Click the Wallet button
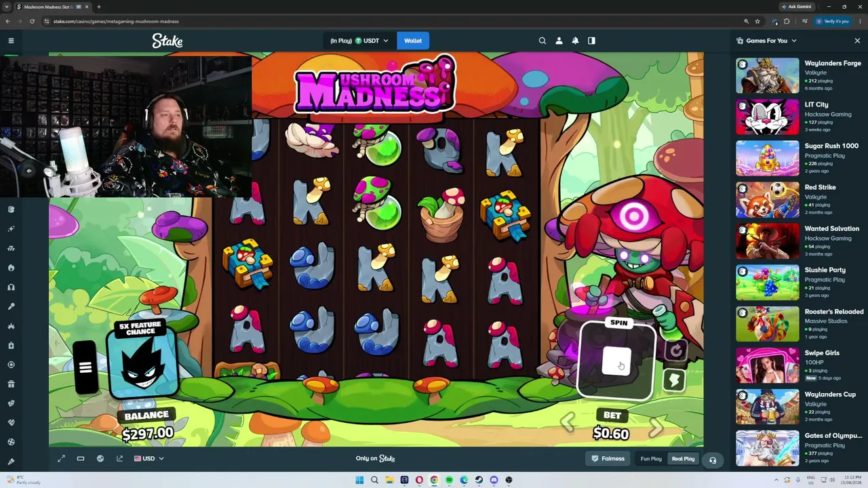Viewport: 868px width, 488px height. [413, 41]
